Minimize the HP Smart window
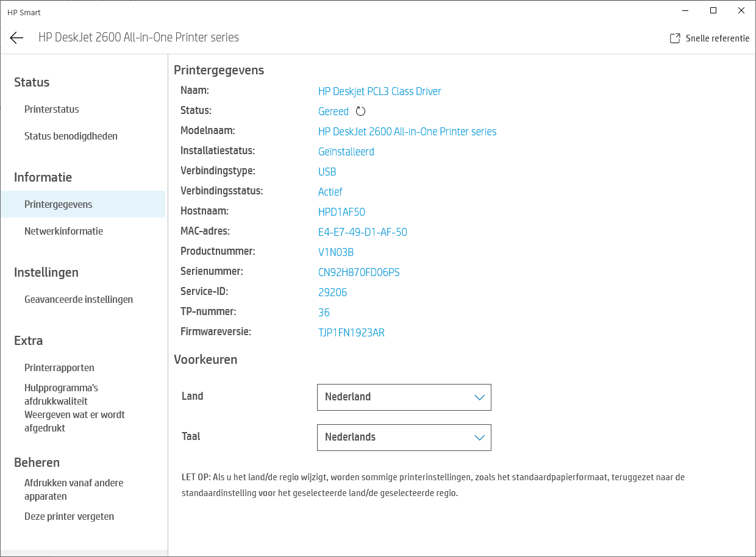This screenshot has width=756, height=557. [x=685, y=10]
